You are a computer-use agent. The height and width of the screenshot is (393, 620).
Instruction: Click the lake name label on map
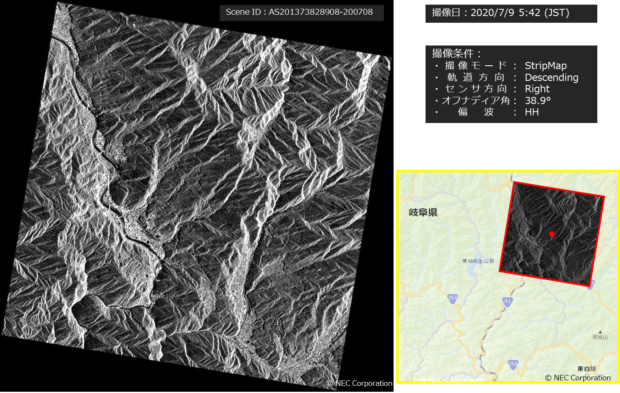(x=478, y=261)
